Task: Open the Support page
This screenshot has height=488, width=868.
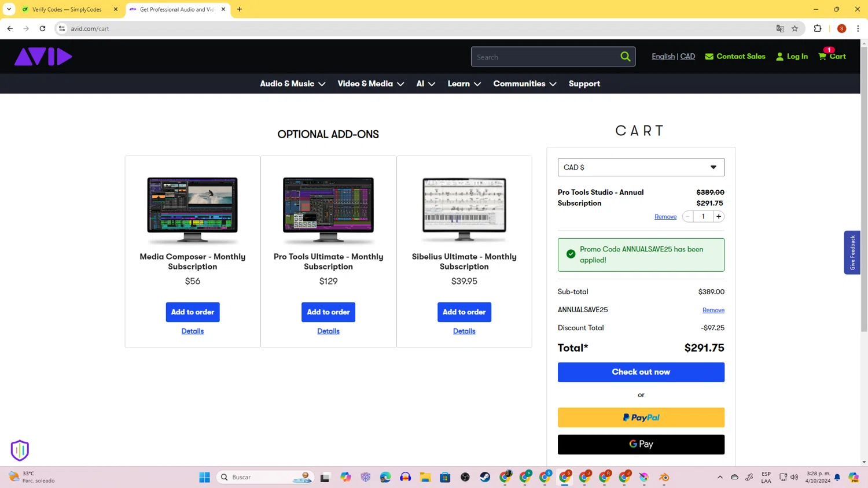Action: tap(584, 84)
